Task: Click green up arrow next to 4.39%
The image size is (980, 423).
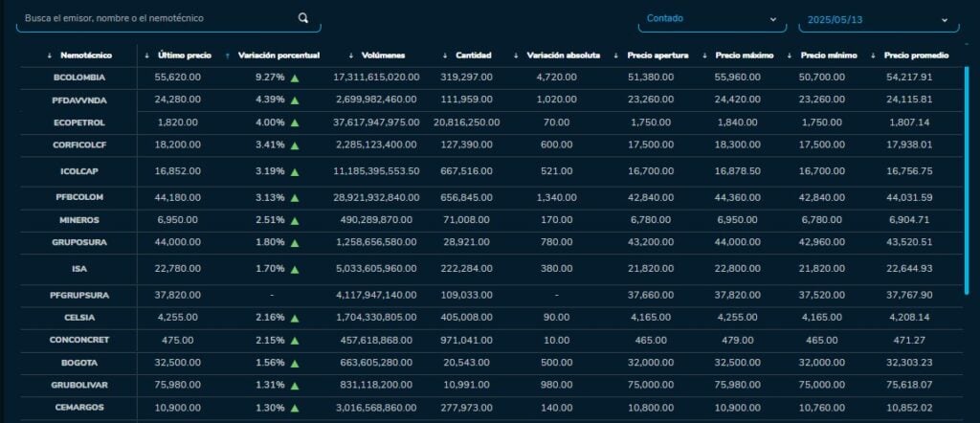Action: (x=295, y=100)
